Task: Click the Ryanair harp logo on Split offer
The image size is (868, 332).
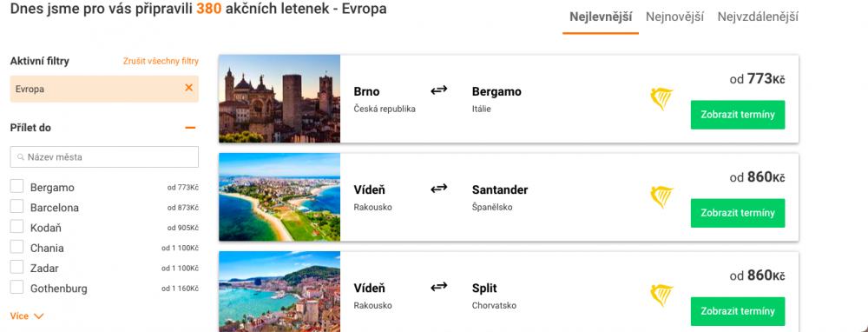Action: coord(661,296)
